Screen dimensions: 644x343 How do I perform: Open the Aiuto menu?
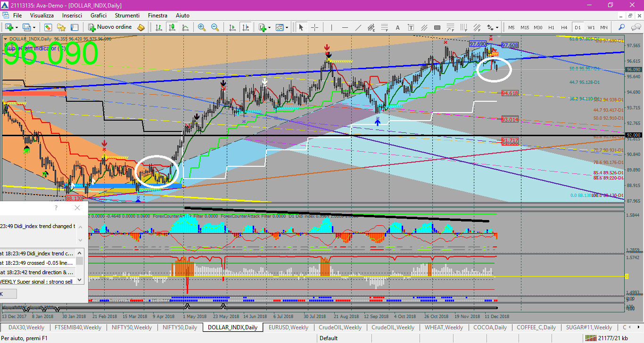[182, 16]
